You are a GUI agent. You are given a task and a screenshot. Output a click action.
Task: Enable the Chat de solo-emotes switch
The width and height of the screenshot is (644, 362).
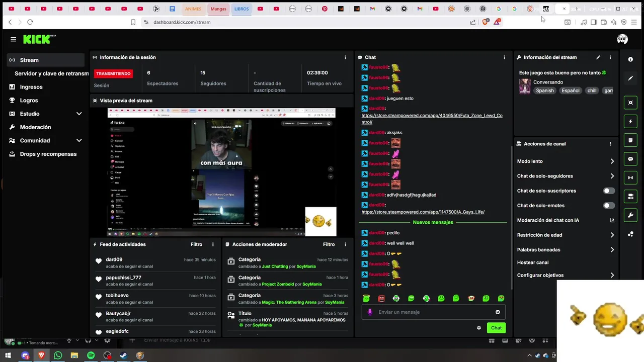click(609, 206)
